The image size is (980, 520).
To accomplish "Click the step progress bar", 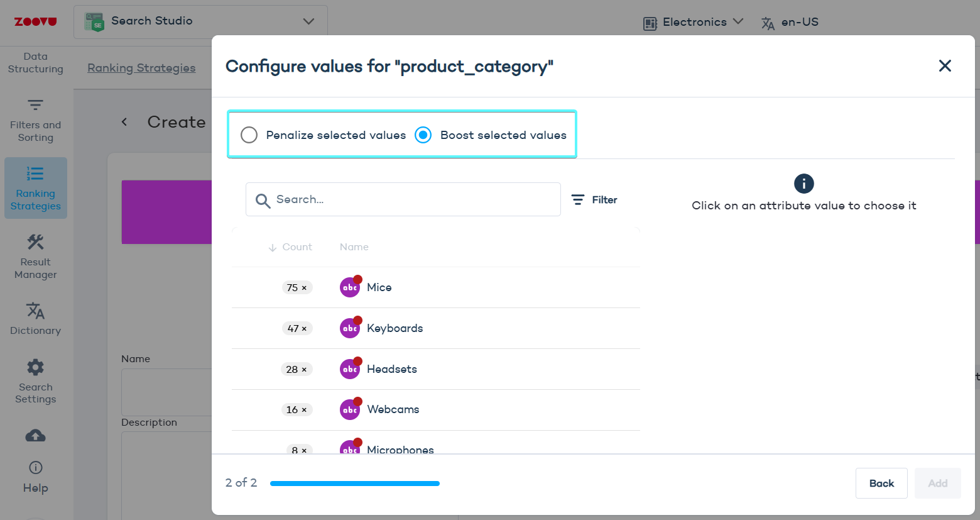I will [354, 484].
